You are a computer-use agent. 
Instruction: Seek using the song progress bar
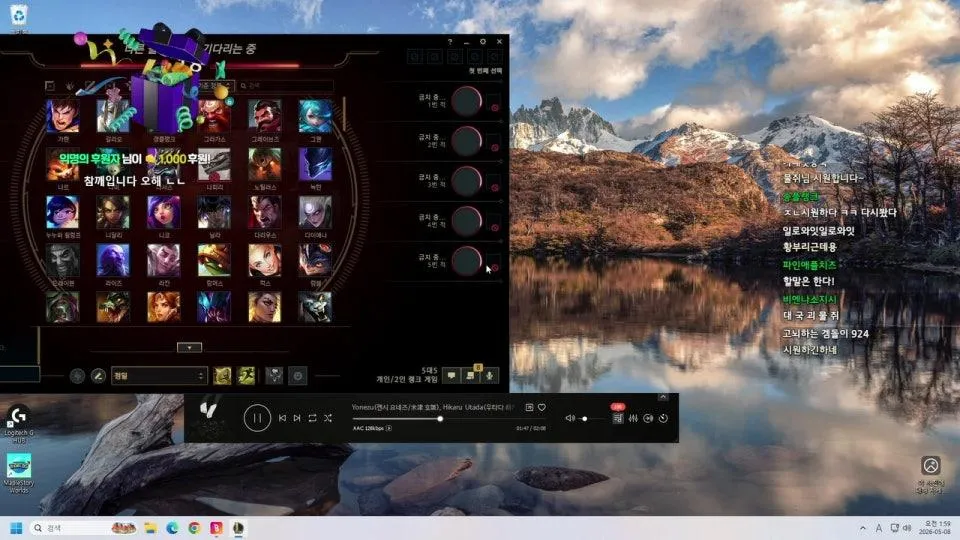pyautogui.click(x=449, y=419)
